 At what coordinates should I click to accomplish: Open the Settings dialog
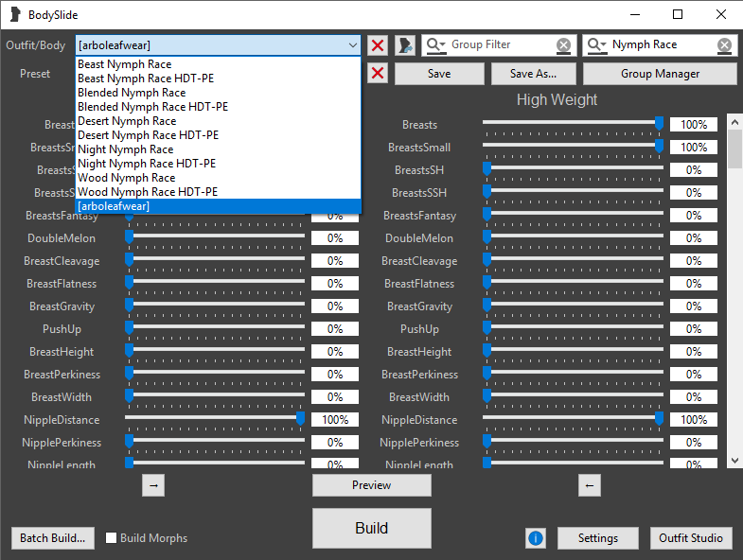(597, 538)
